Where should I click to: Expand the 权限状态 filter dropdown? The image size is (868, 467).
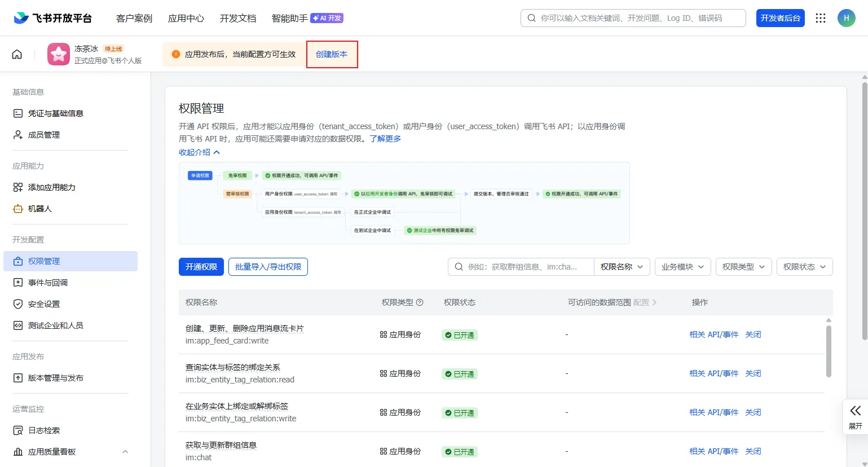pos(804,267)
